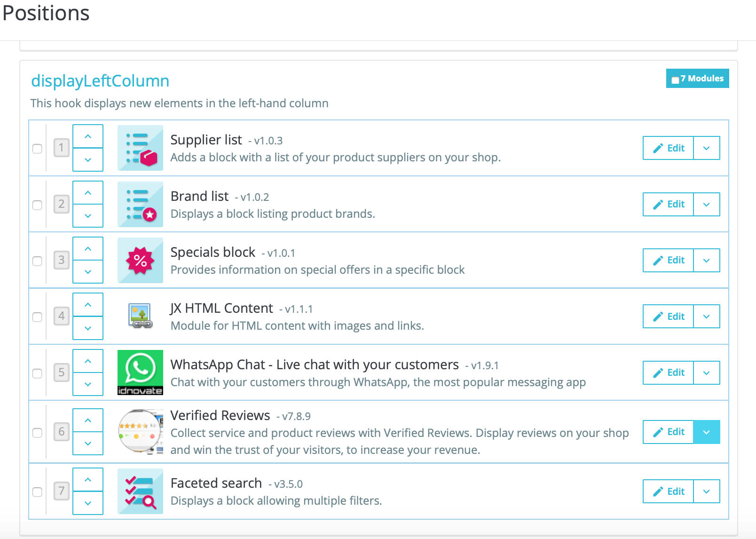
Task: Tick the Faceted search checkbox
Action: pyautogui.click(x=37, y=492)
